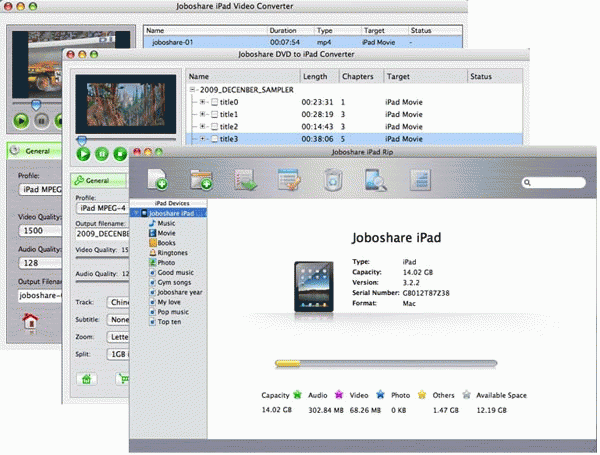This screenshot has width=600, height=455.
Task: Play preview in iPad Video Converter window
Action: (x=21, y=121)
